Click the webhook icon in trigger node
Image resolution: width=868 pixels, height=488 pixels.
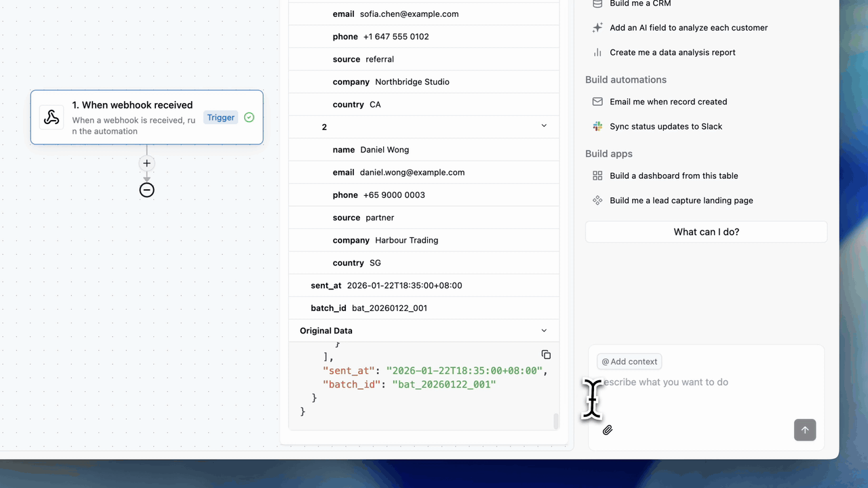52,117
